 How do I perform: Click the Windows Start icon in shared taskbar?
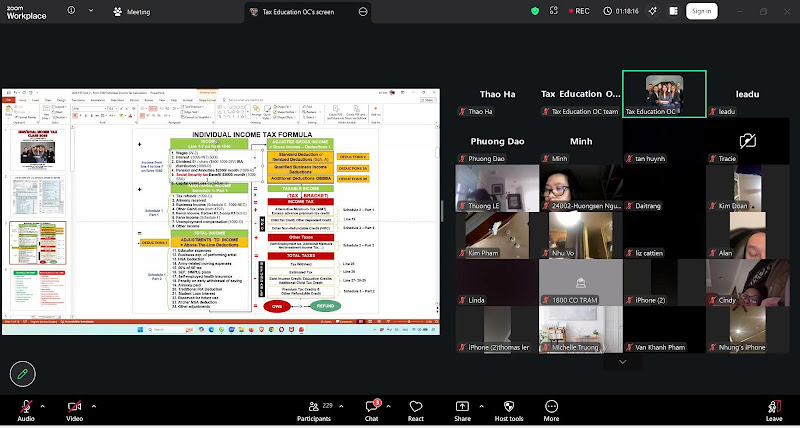click(141, 330)
